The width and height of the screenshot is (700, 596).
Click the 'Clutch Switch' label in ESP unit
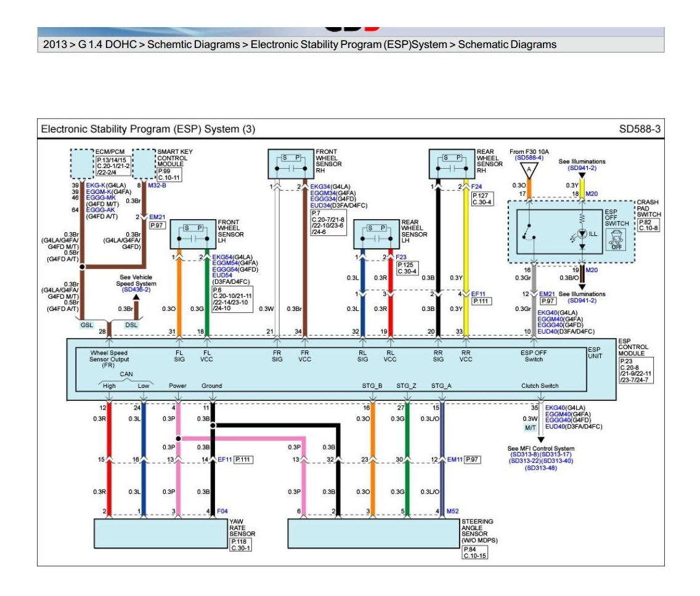(x=540, y=386)
